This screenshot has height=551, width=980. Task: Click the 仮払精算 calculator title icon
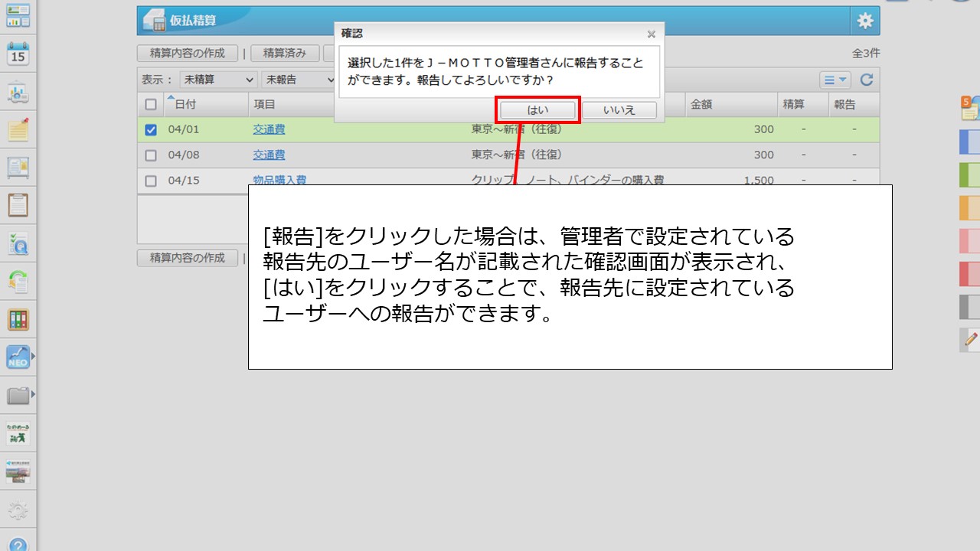pyautogui.click(x=154, y=21)
